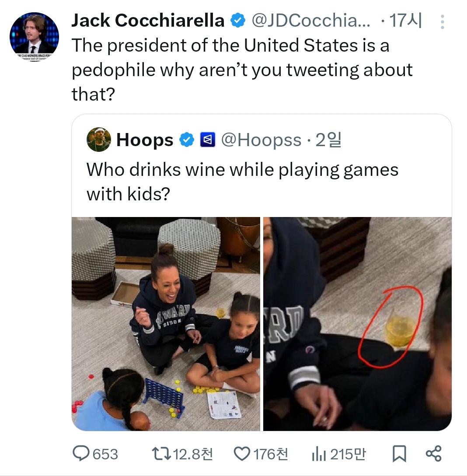
Task: Click the reply speech bubble icon
Action: 80,454
